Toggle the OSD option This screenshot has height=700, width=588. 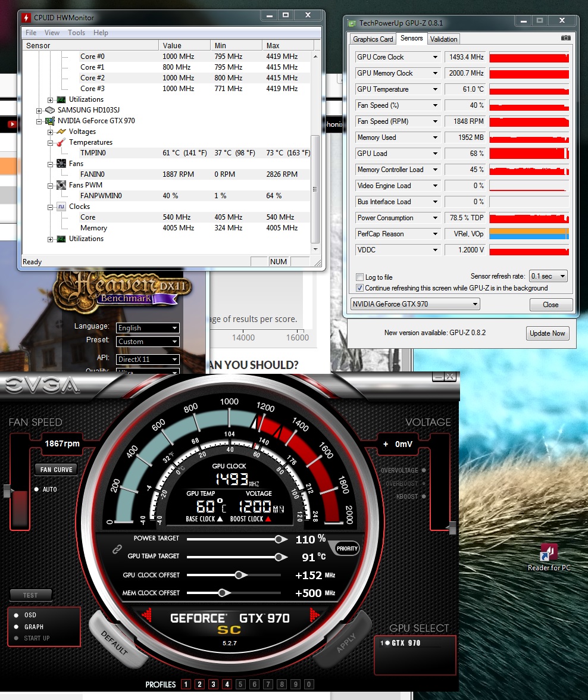tap(17, 615)
